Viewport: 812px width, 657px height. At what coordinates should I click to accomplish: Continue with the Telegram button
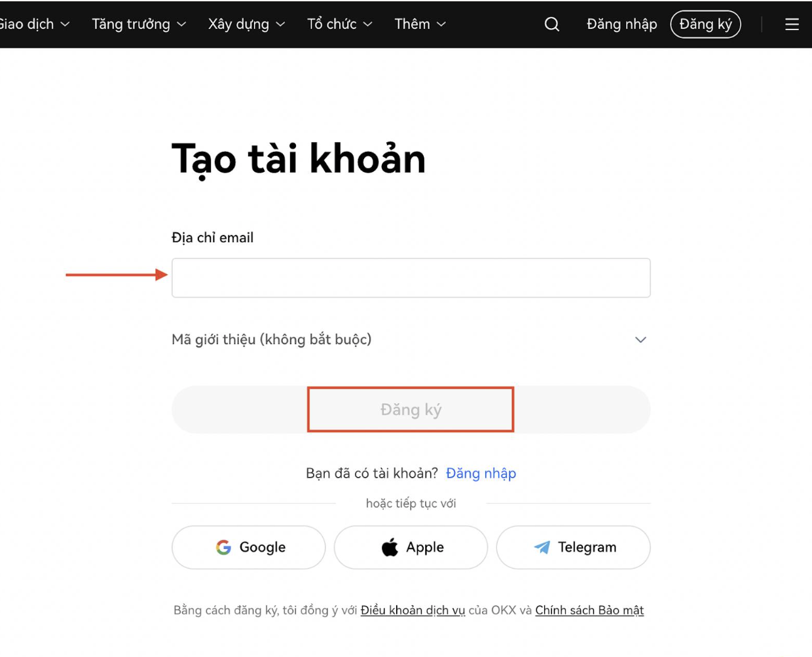tap(573, 547)
